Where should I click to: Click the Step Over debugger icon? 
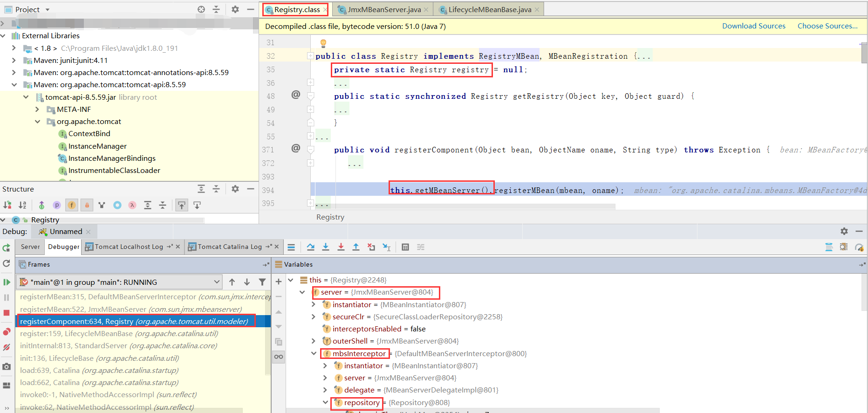[x=310, y=247]
